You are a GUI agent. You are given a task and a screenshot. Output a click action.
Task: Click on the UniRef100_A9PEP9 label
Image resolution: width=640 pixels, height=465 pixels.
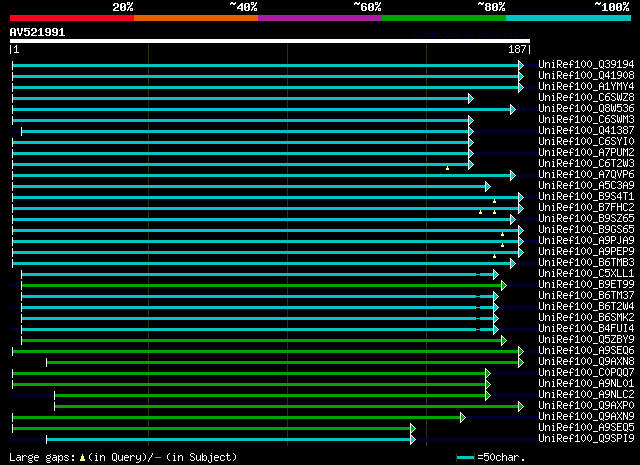(586, 252)
